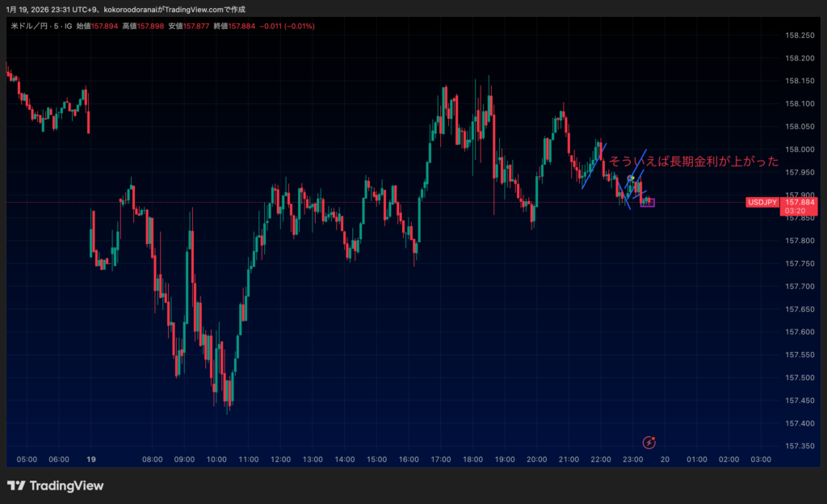Click the -0.011 (-0.01%) change value
Image resolution: width=827 pixels, height=504 pixels.
pos(288,26)
